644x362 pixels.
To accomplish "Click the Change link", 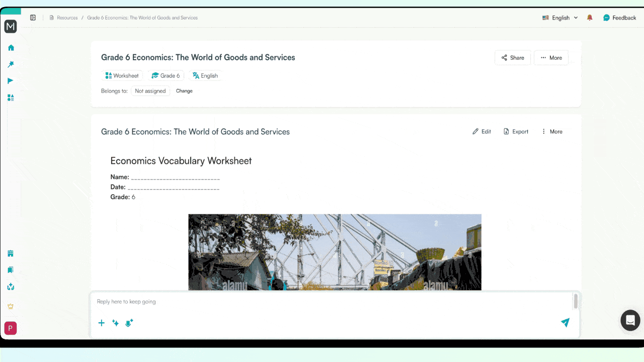I will [184, 91].
